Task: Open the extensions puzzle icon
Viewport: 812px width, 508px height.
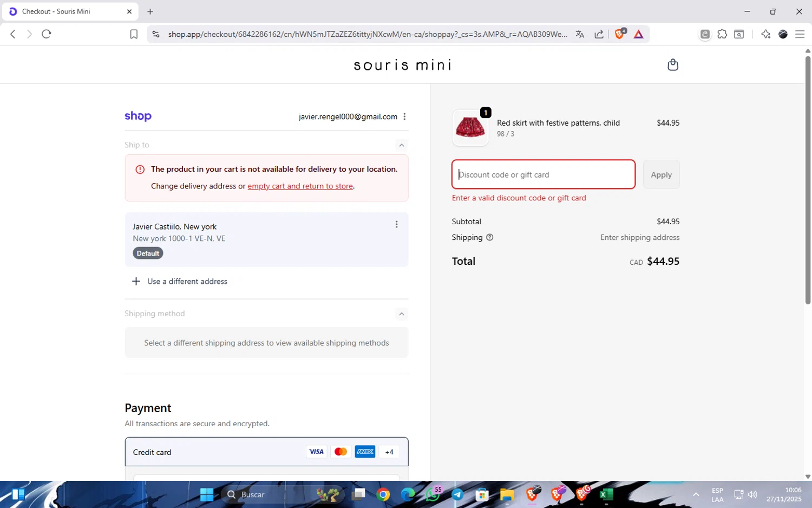Action: click(722, 34)
